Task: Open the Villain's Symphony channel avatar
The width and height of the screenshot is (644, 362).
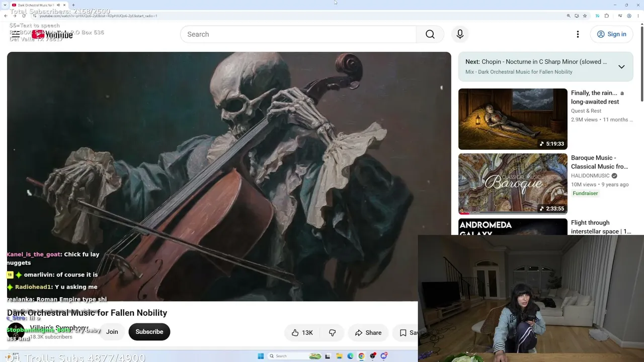Action: [x=16, y=332]
